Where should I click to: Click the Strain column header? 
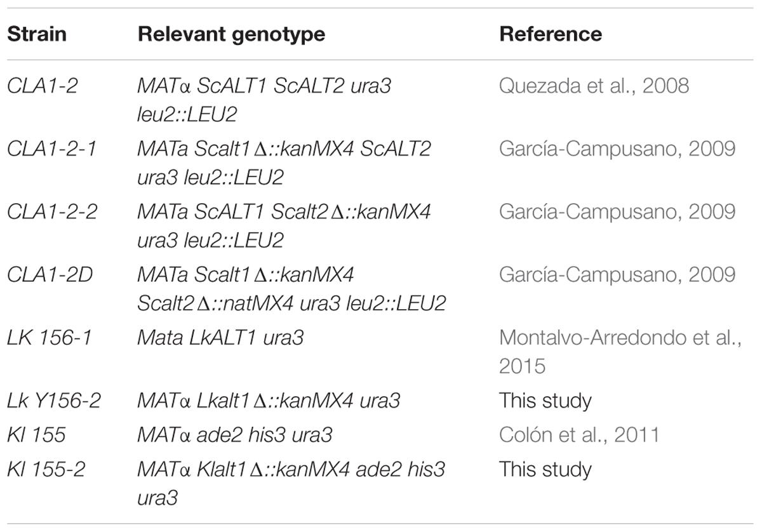(x=38, y=34)
